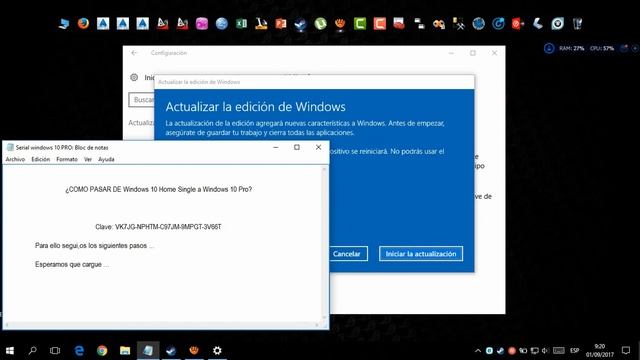Launch Firefox from the top dock
Screen dimensions: 640x360
tap(83, 24)
